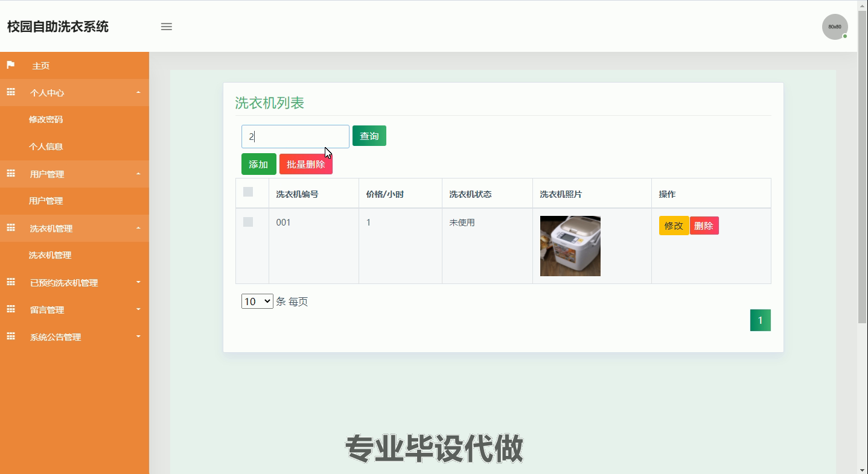Click page number 1 in pagination

point(761,320)
